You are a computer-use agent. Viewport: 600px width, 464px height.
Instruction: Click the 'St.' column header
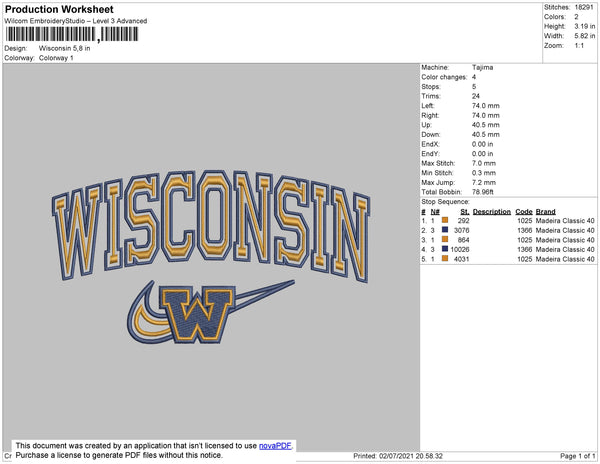[x=465, y=212]
